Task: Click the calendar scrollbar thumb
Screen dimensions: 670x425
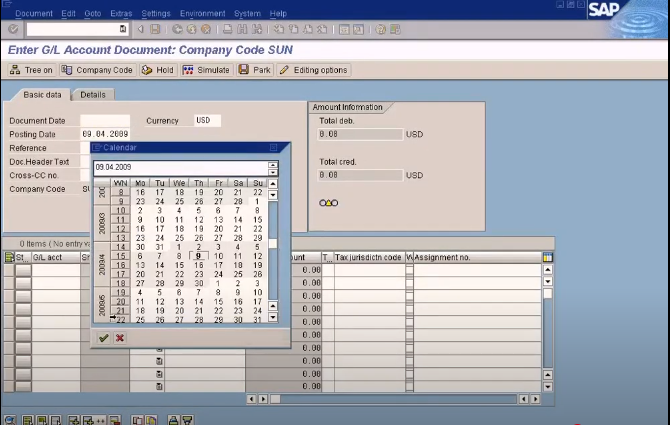Action: 273,243
